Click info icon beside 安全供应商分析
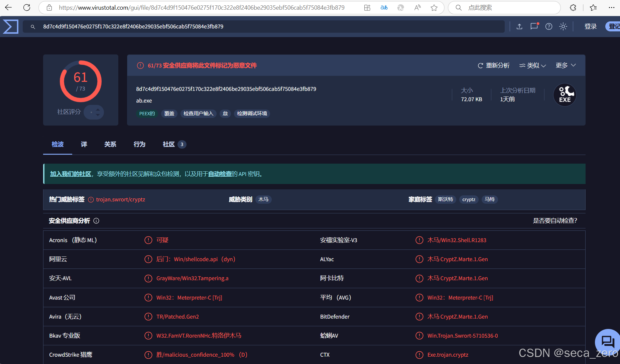Viewport: 620px width, 364px height. point(96,221)
